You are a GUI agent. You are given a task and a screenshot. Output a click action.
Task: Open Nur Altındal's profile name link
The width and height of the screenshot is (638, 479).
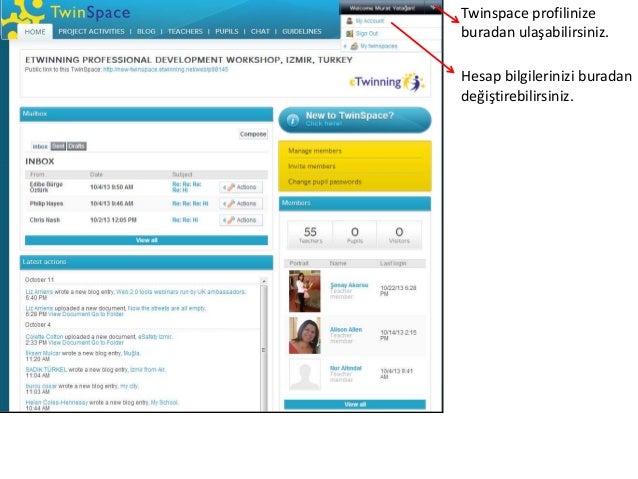point(346,368)
